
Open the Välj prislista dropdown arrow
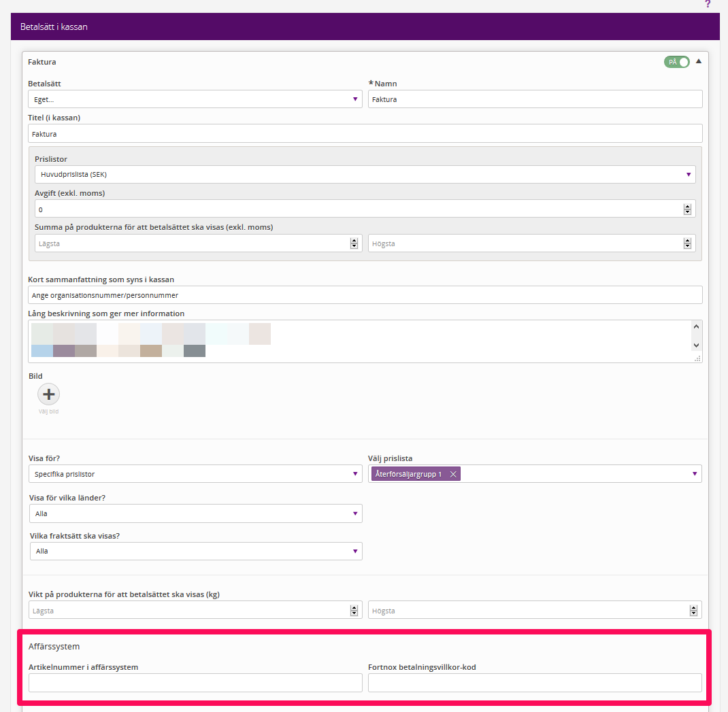pyautogui.click(x=695, y=474)
